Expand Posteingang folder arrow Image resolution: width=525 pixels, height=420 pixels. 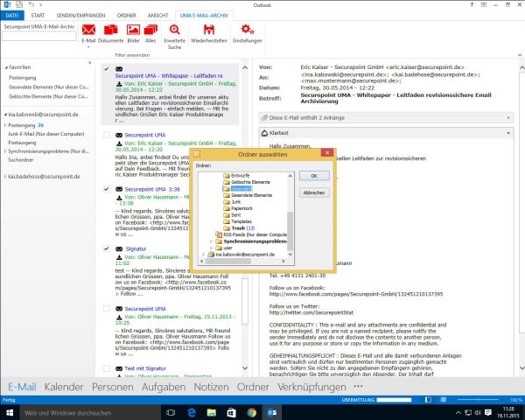(x=5, y=125)
